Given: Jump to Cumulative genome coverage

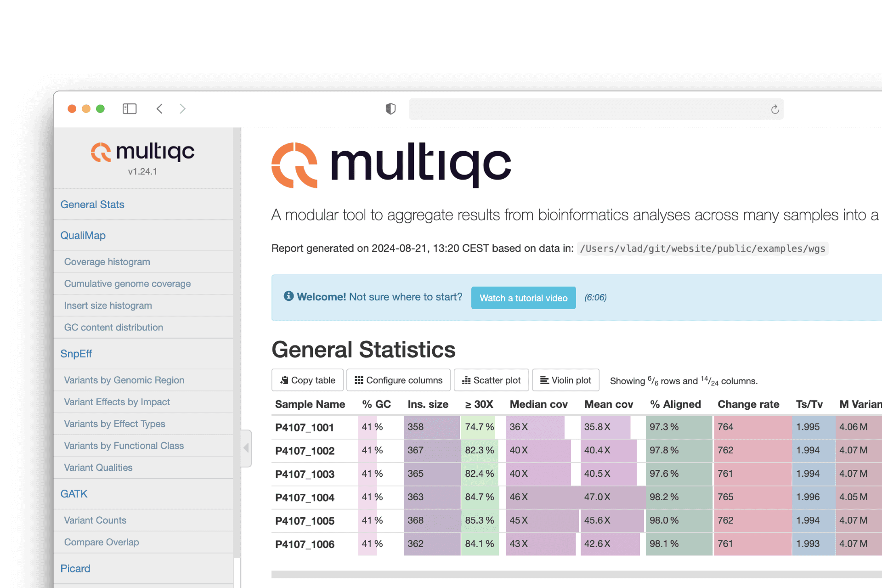Looking at the screenshot, I should tap(127, 284).
